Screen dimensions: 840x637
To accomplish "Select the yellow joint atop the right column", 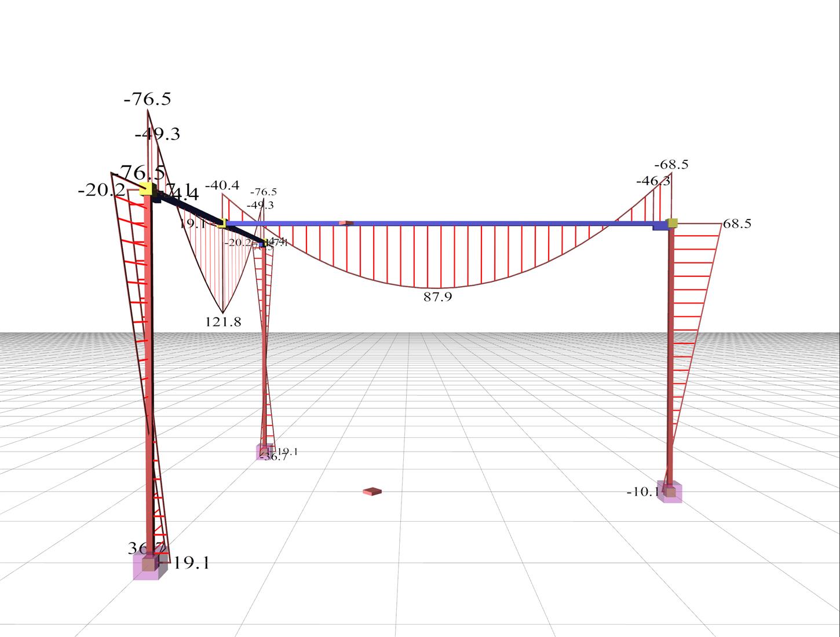I will point(672,223).
